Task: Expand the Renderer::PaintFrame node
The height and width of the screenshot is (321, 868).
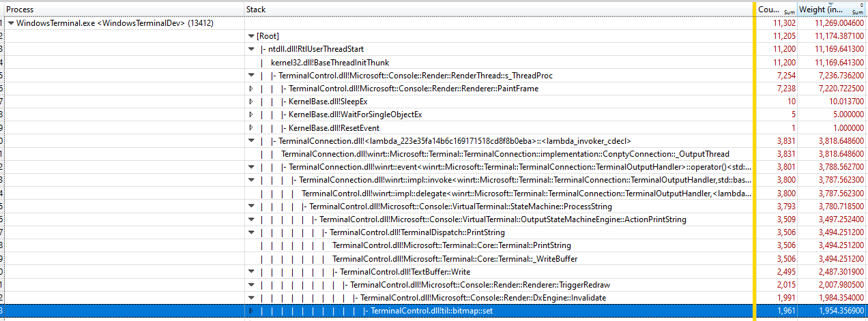Action: [x=251, y=89]
